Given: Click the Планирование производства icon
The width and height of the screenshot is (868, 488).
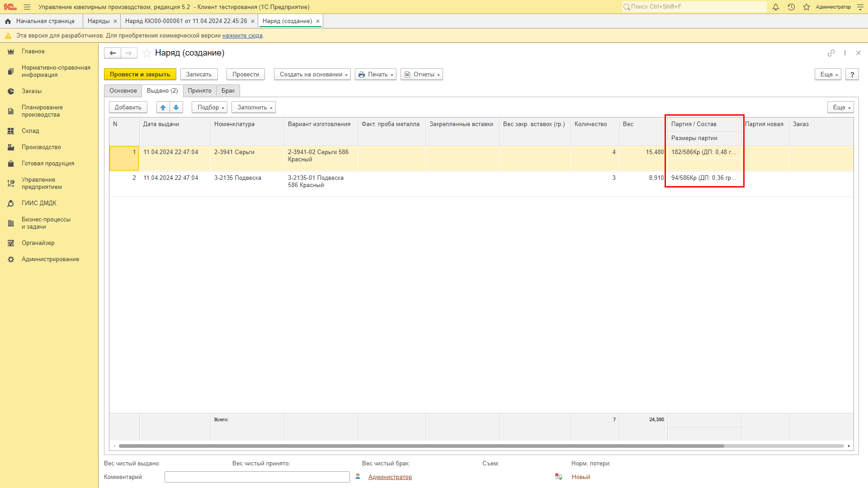Looking at the screenshot, I should (11, 111).
